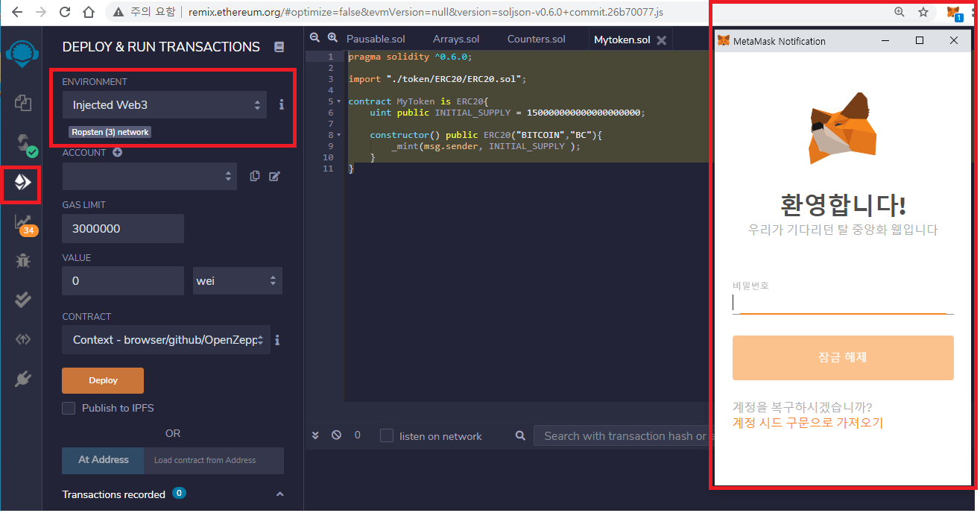Screen dimensions: 980x513
Task: Zoom out editor with magnifier minus
Action: point(314,38)
